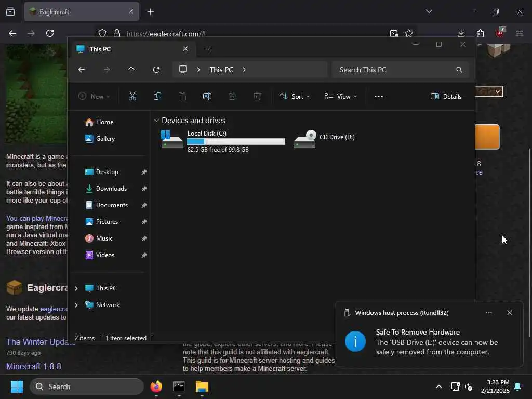Viewport: 532px width, 399px height.
Task: Click the Delete trash icon in Explorer toolbar
Action: tap(257, 96)
